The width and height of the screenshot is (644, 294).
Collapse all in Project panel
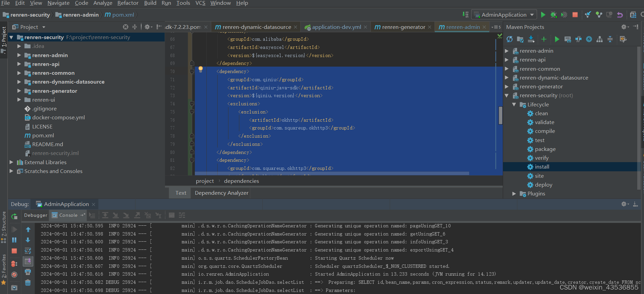(134, 27)
